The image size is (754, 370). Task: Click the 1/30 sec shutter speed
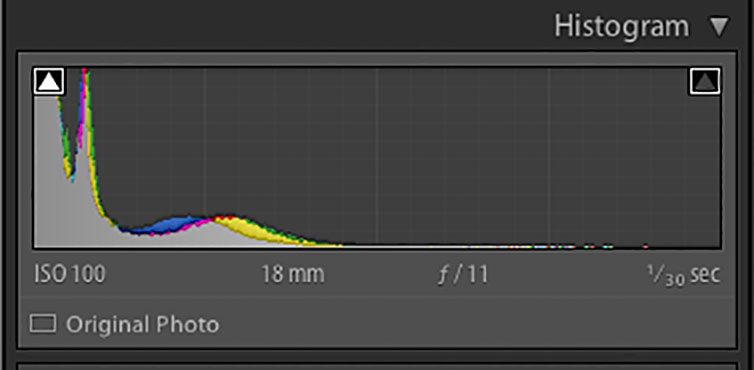click(684, 275)
